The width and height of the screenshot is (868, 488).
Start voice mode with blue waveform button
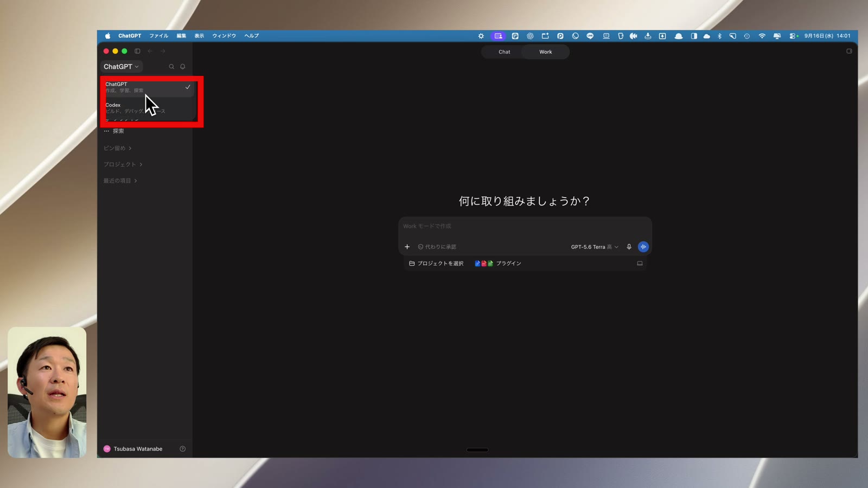[x=643, y=247]
